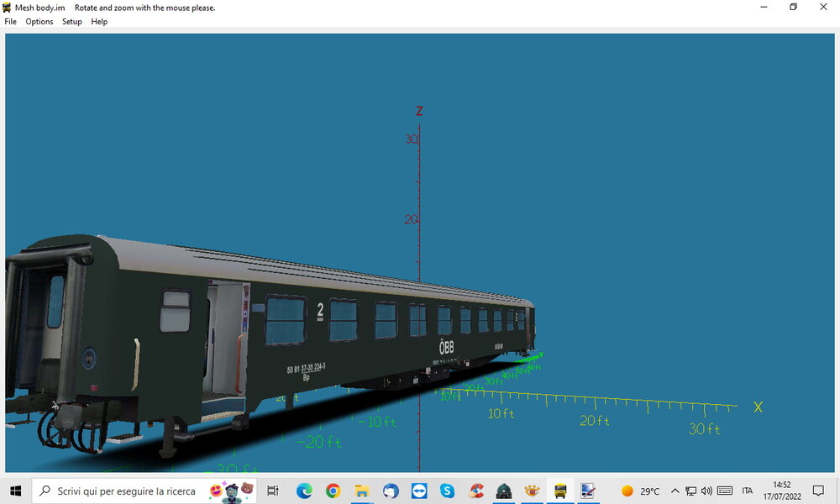This screenshot has height=504, width=840.
Task: Switch the ITA input language indicator
Action: (x=748, y=491)
